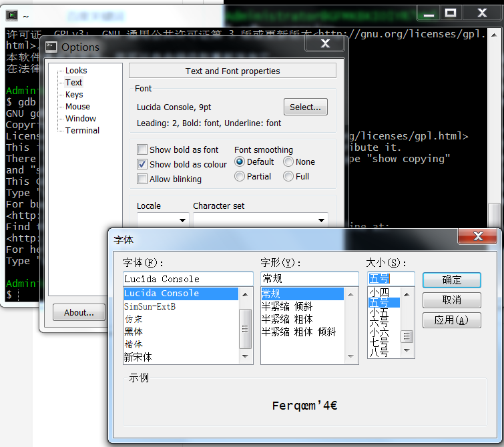This screenshot has height=447, width=504.
Task: Select Lucida Console in font list
Action: 181,294
